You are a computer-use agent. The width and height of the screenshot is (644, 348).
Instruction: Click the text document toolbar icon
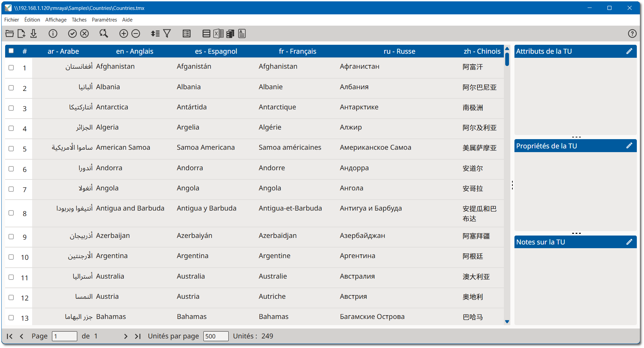click(242, 34)
